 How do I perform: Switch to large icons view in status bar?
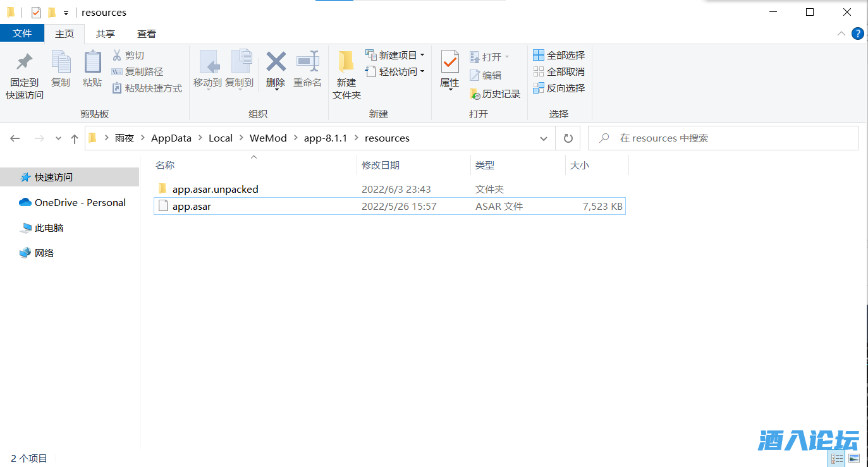[x=853, y=459]
